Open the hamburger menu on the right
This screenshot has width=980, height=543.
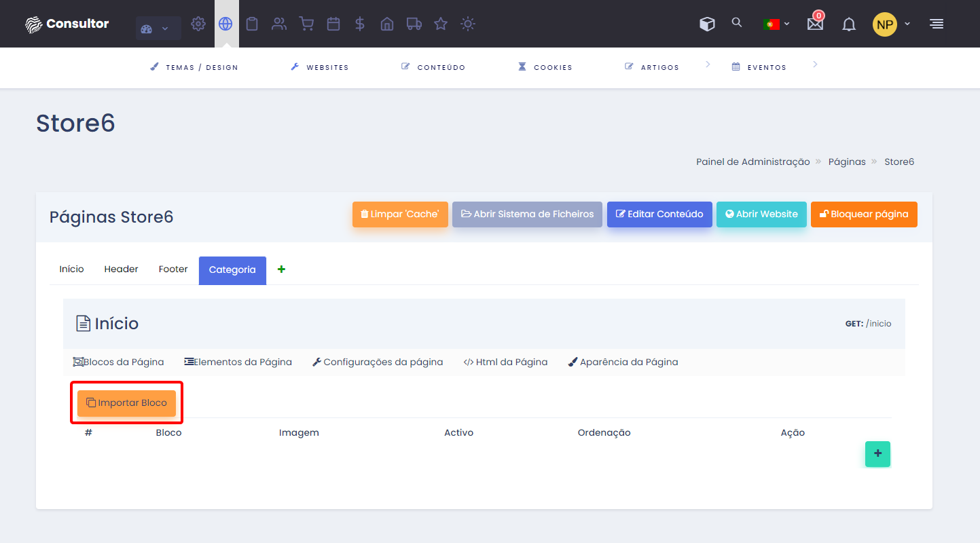[x=937, y=24]
